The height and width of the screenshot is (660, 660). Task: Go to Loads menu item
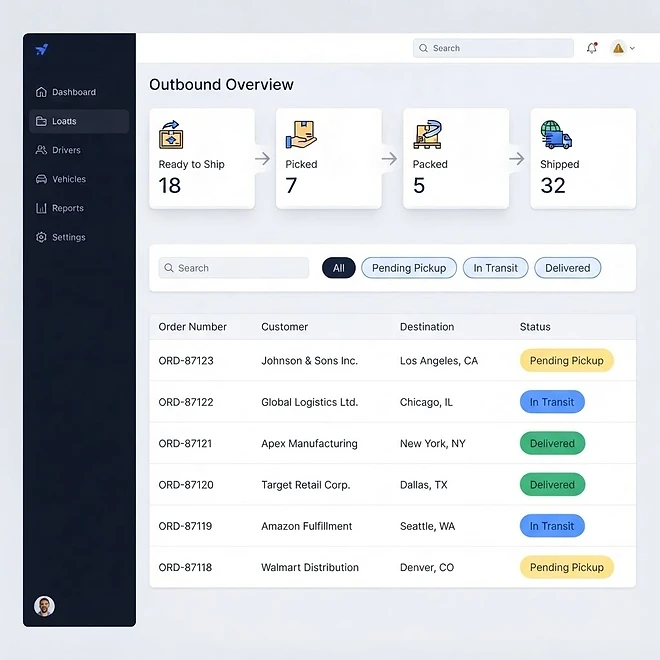79,121
